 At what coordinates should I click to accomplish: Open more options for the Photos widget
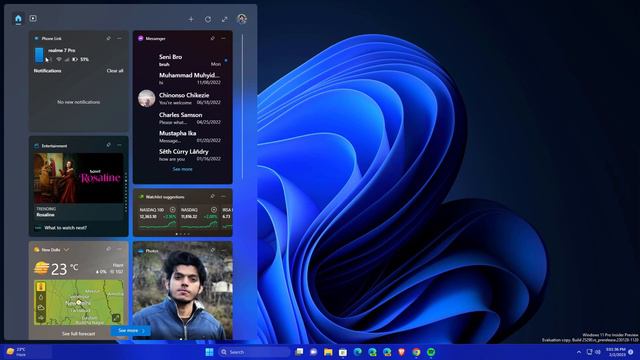[223, 250]
